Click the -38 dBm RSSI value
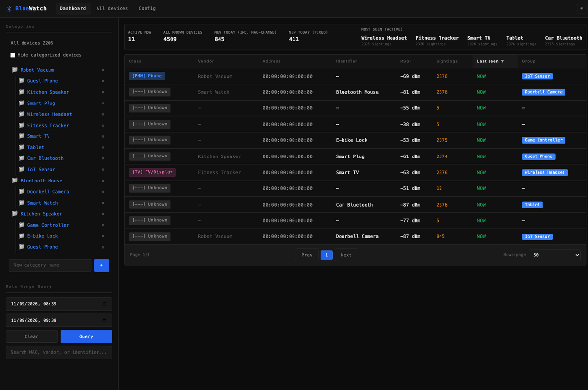The image size is (588, 390). pos(410,125)
